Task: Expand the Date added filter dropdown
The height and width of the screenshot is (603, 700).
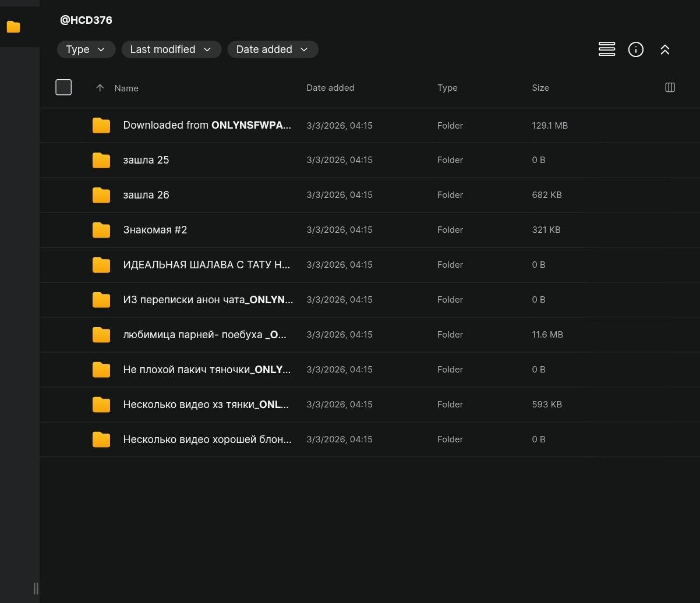Action: coord(272,49)
